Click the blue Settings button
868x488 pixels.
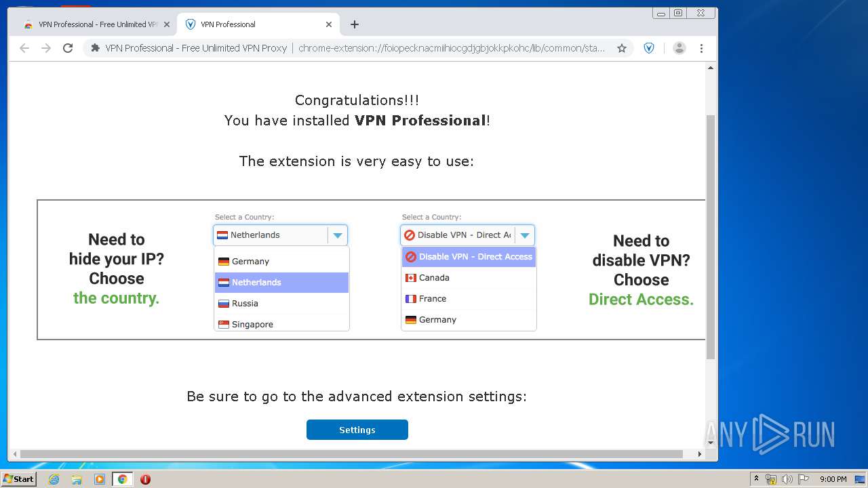point(357,430)
